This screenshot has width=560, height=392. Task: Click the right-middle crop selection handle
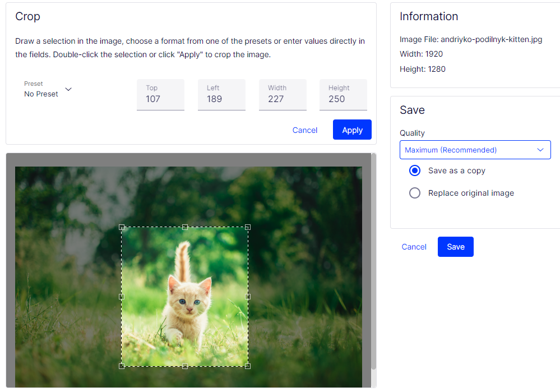(248, 297)
